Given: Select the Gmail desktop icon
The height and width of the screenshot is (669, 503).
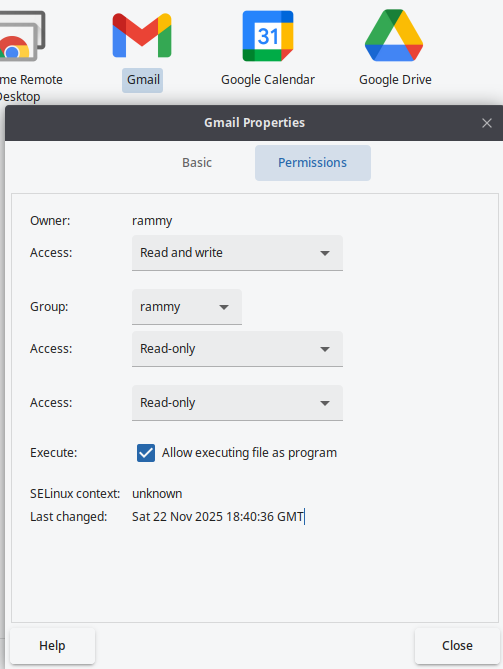Looking at the screenshot, I should [x=142, y=35].
